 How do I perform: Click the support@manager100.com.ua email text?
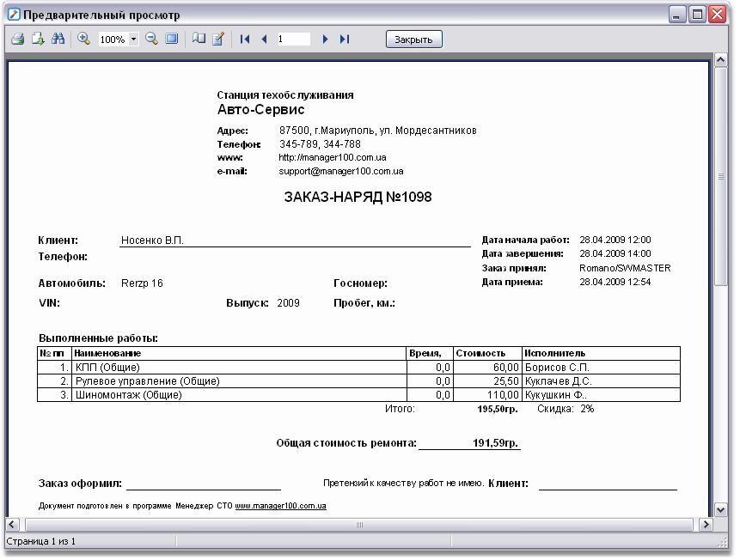340,171
